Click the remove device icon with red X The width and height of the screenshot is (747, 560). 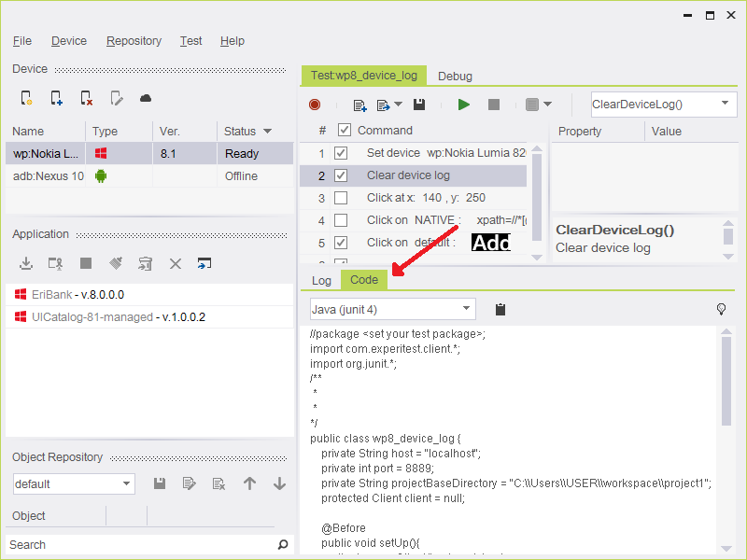tap(86, 98)
